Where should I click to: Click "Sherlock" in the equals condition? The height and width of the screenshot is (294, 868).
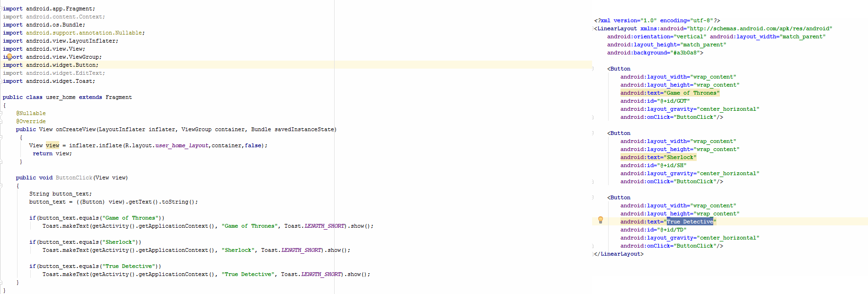click(x=119, y=242)
